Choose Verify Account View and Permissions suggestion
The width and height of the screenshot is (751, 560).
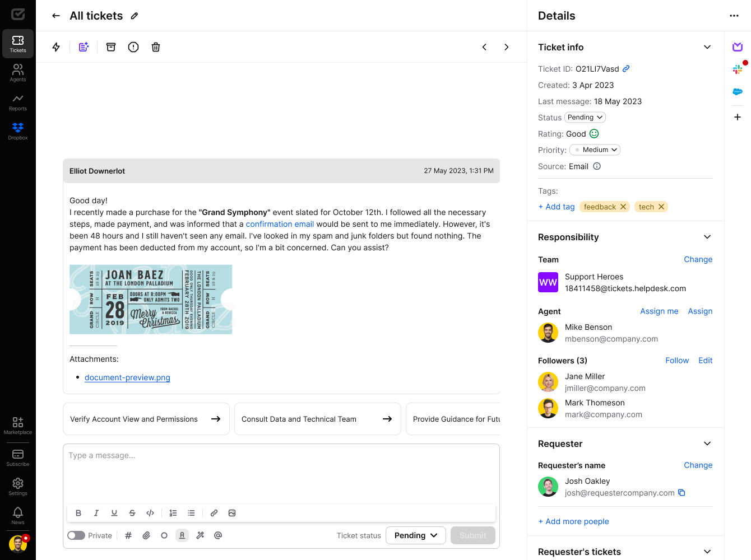click(146, 419)
